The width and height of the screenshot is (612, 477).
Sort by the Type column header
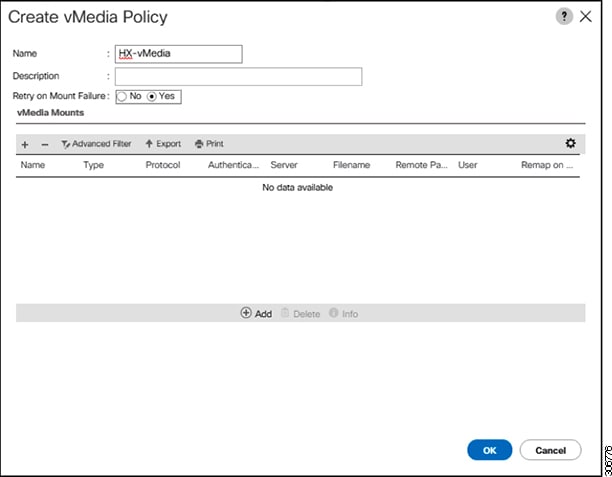click(93, 165)
